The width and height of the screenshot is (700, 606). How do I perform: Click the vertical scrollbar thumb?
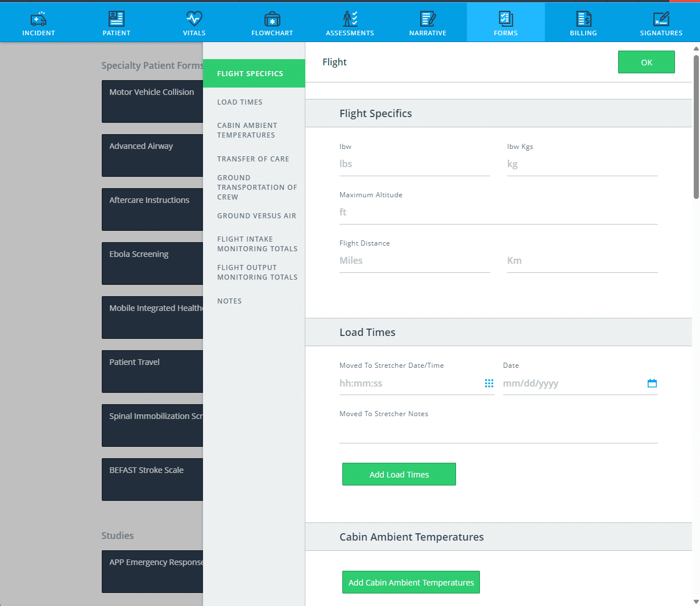[696, 125]
